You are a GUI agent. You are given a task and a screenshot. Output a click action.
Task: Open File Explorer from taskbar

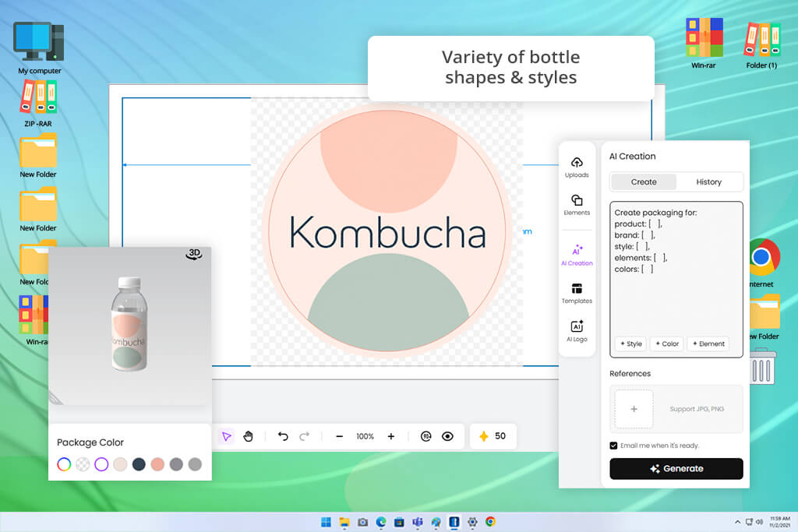[x=344, y=522]
